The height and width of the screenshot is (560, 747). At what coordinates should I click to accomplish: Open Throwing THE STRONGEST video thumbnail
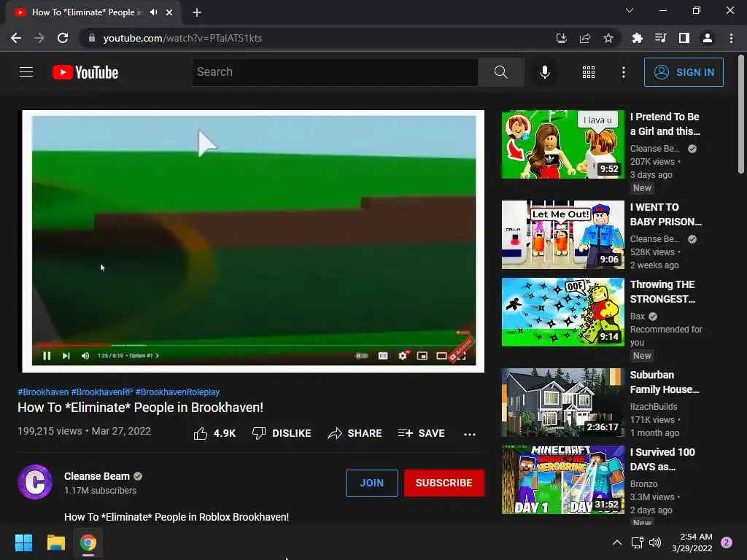point(562,312)
